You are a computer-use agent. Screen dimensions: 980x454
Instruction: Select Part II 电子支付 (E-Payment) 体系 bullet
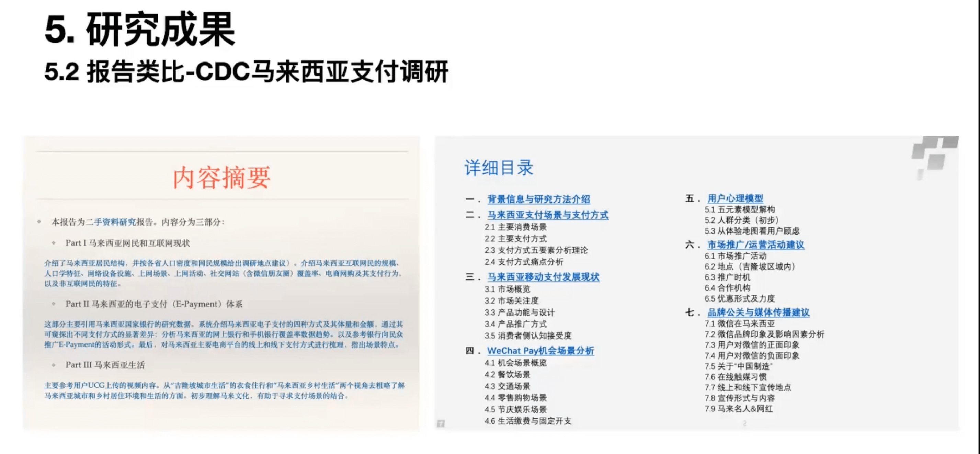tap(154, 304)
